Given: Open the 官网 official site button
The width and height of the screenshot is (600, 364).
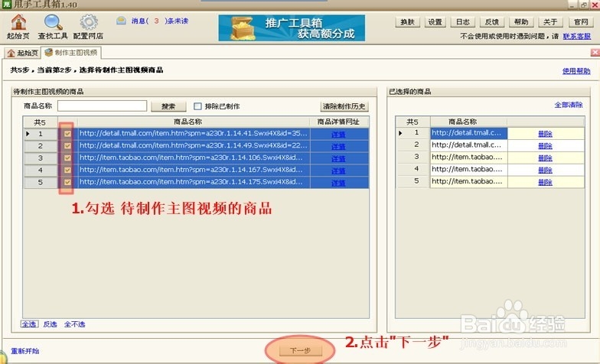Looking at the screenshot, I should (580, 22).
